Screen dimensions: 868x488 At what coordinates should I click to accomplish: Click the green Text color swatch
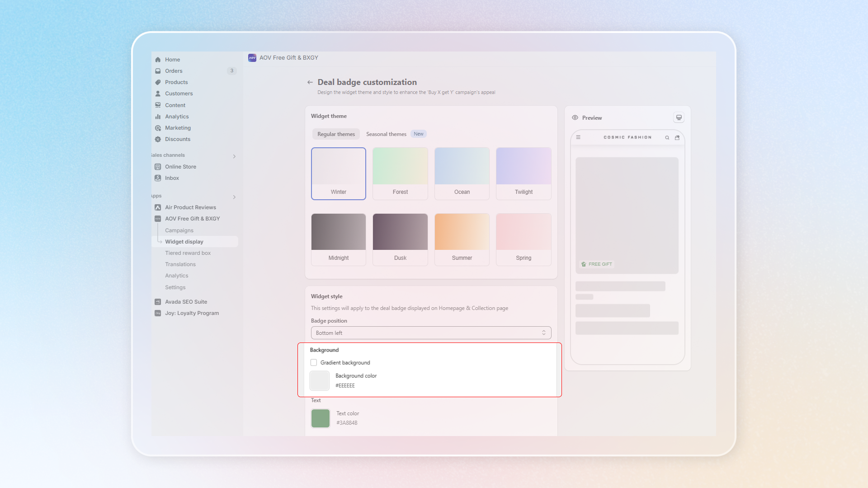[x=321, y=418]
